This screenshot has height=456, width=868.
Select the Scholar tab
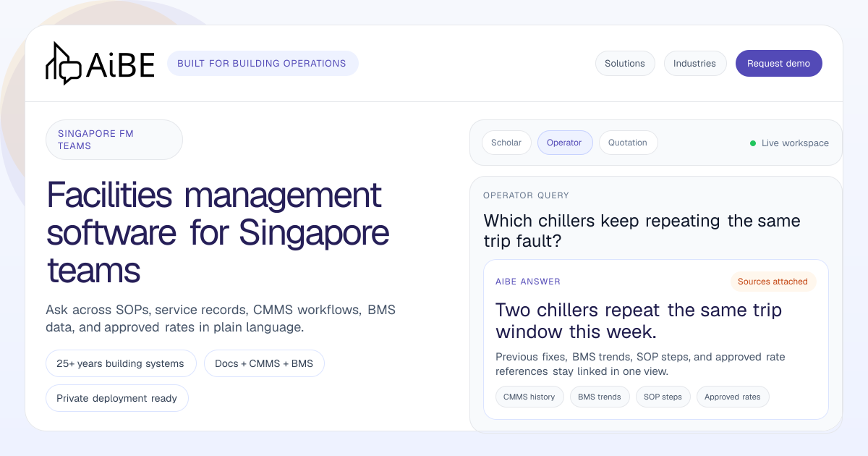pyautogui.click(x=506, y=143)
